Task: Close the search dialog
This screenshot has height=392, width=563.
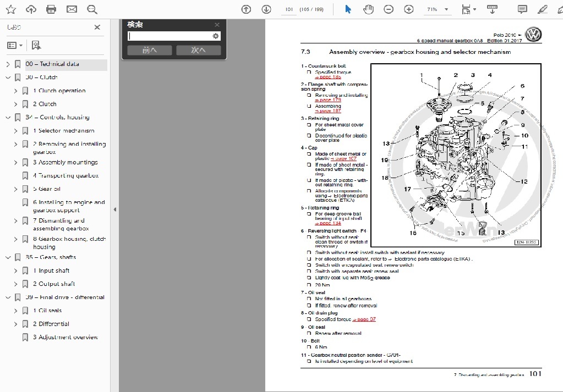Action: coord(217,25)
